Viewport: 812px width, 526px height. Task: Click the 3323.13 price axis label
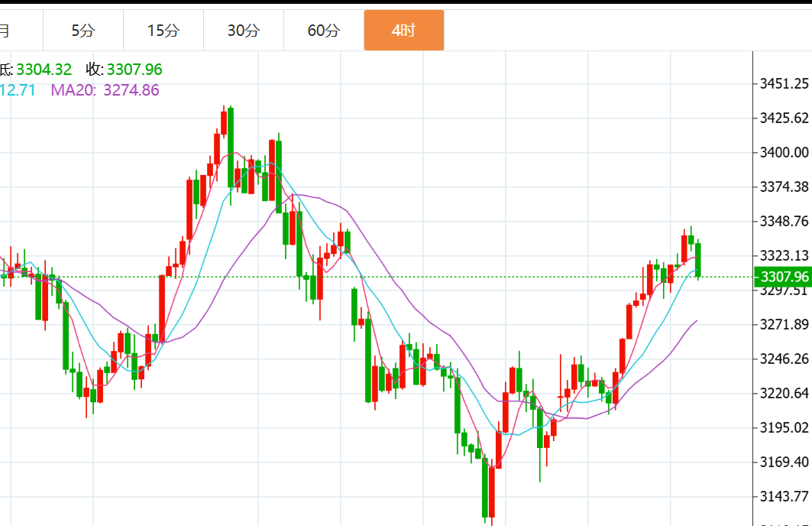point(784,255)
